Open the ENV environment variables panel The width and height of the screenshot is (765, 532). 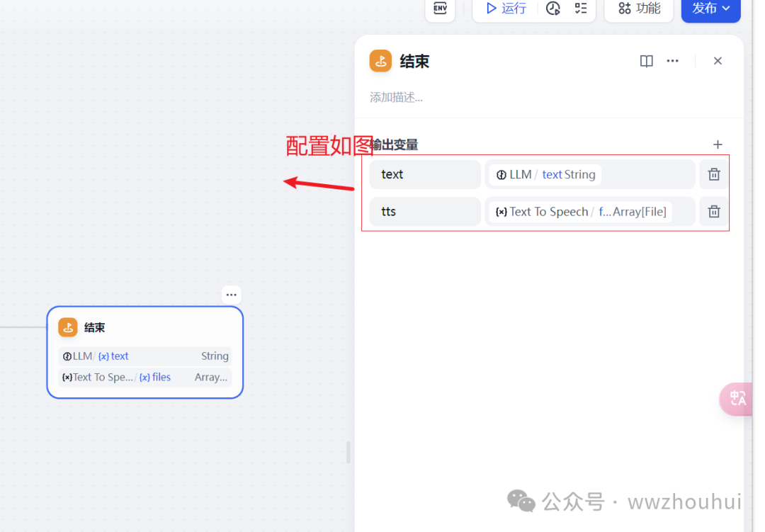pos(440,9)
